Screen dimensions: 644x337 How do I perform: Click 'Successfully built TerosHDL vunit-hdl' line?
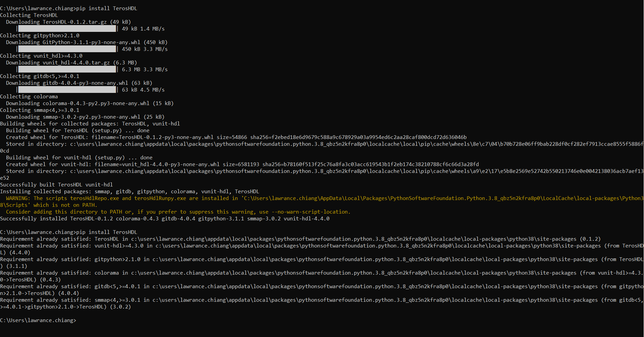(56, 185)
